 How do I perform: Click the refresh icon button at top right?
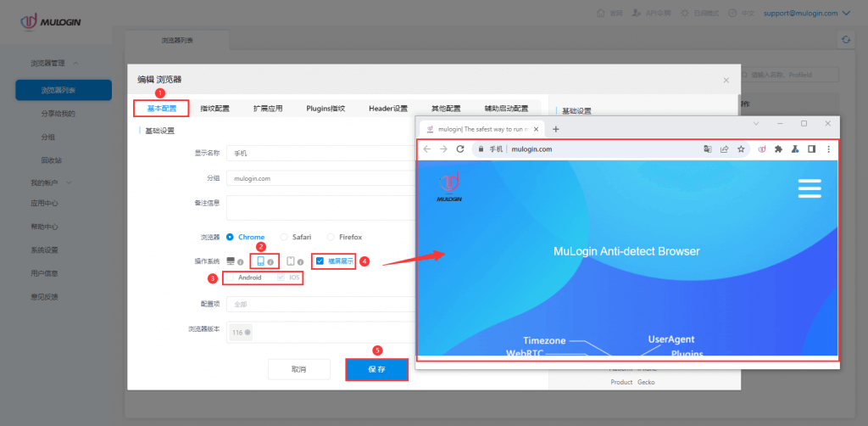tap(845, 40)
